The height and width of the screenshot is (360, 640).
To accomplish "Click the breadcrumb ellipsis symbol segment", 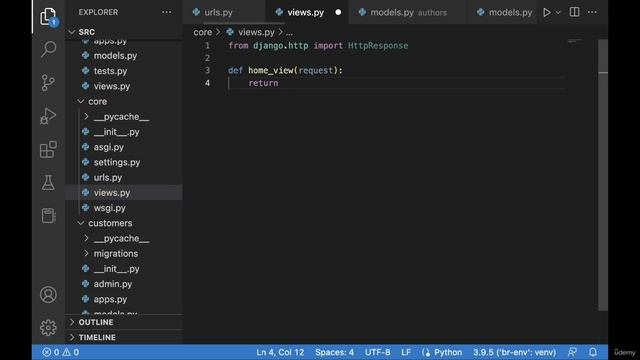I will pyautogui.click(x=289, y=32).
